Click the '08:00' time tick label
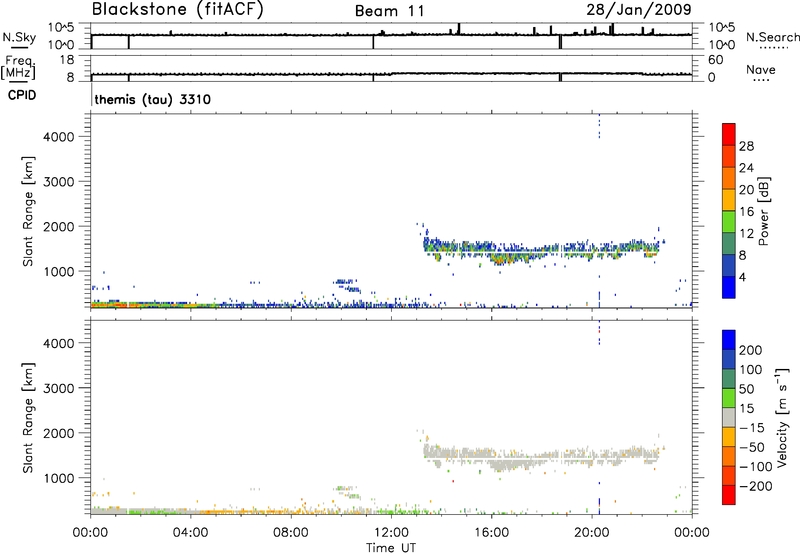The image size is (800, 554). pyautogui.click(x=291, y=533)
